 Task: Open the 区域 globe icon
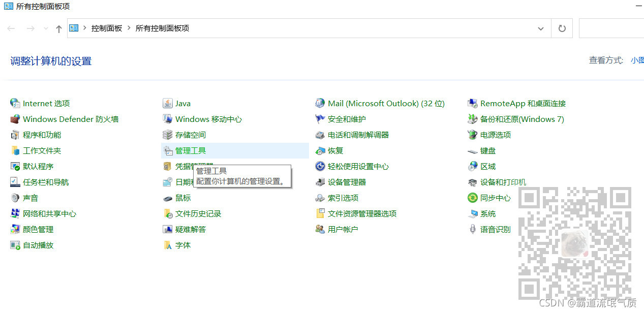coord(472,166)
